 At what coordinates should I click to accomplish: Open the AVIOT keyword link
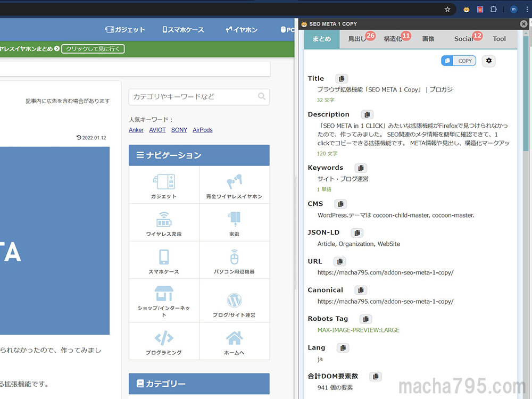tap(157, 130)
